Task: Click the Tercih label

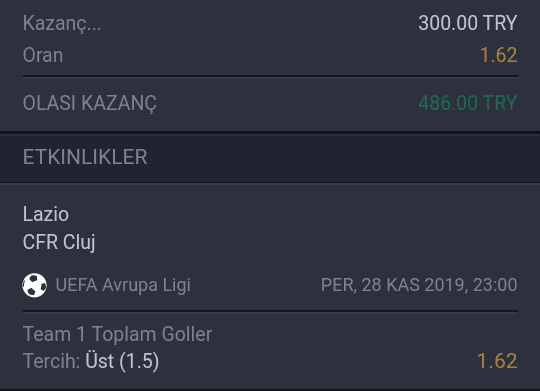Action: tap(51, 361)
